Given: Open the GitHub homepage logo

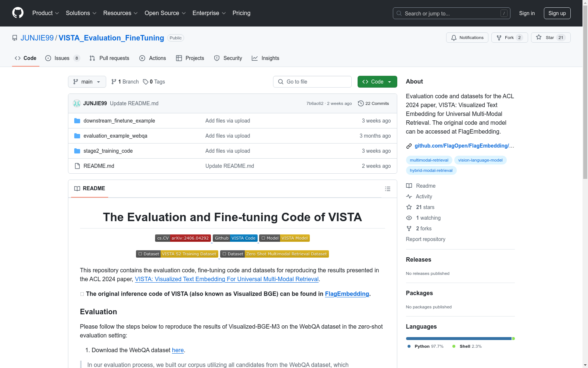Looking at the screenshot, I should coord(18,13).
